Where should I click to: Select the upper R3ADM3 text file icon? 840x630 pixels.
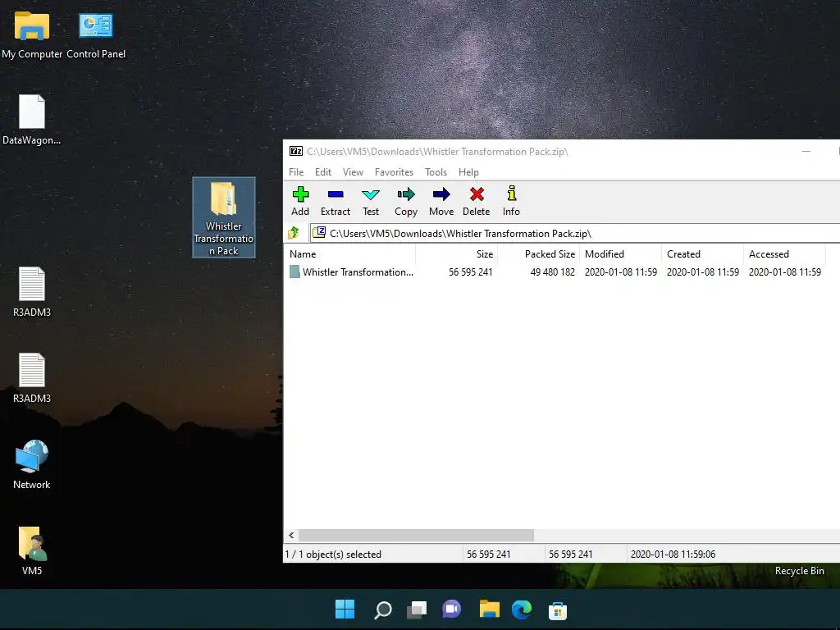point(32,292)
